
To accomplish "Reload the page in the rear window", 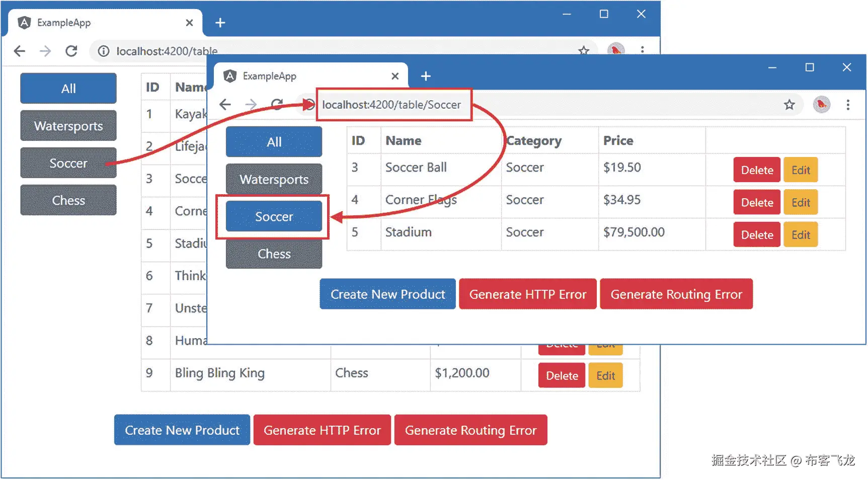I will [71, 51].
